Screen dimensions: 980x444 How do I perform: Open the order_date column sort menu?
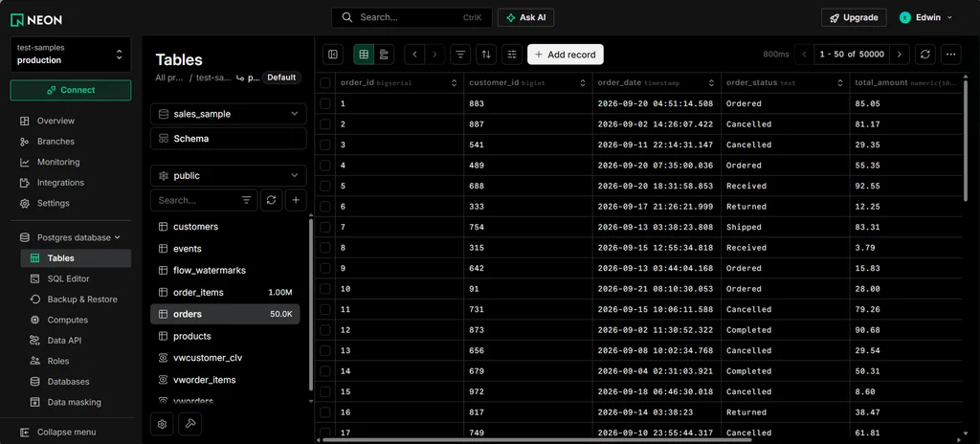tap(711, 82)
